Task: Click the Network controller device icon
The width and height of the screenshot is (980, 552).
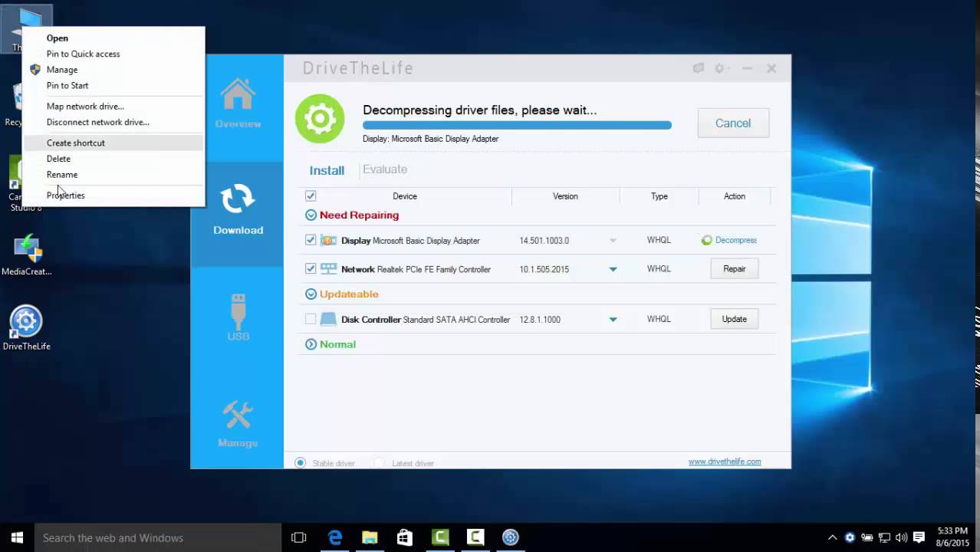Action: [328, 269]
